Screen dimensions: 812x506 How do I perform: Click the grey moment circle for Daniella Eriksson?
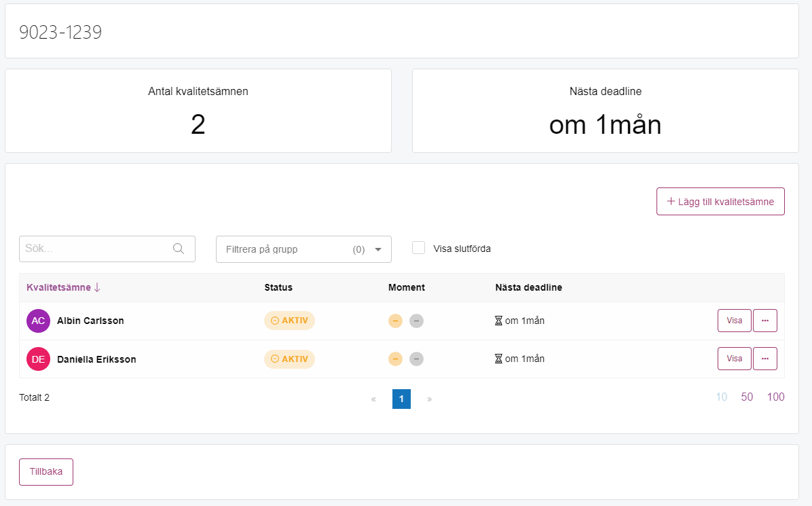(x=416, y=359)
